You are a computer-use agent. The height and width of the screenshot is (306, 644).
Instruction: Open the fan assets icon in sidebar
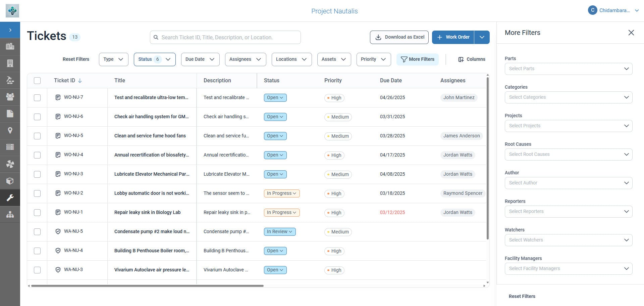pyautogui.click(x=10, y=164)
